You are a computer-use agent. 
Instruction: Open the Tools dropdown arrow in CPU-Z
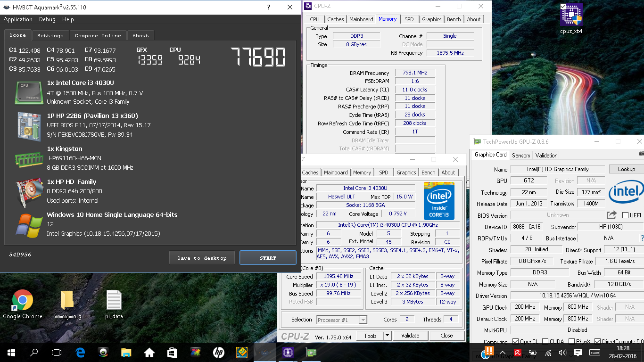pyautogui.click(x=387, y=336)
